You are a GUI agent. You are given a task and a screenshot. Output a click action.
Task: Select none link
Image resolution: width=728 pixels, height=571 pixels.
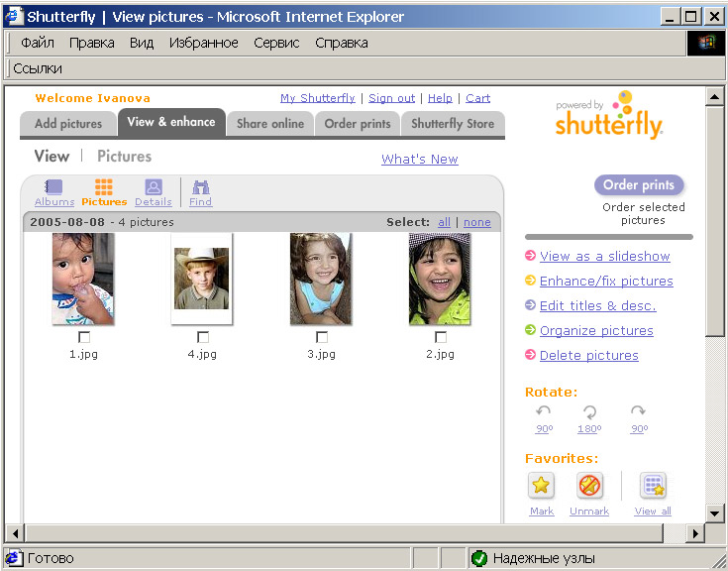(x=477, y=222)
